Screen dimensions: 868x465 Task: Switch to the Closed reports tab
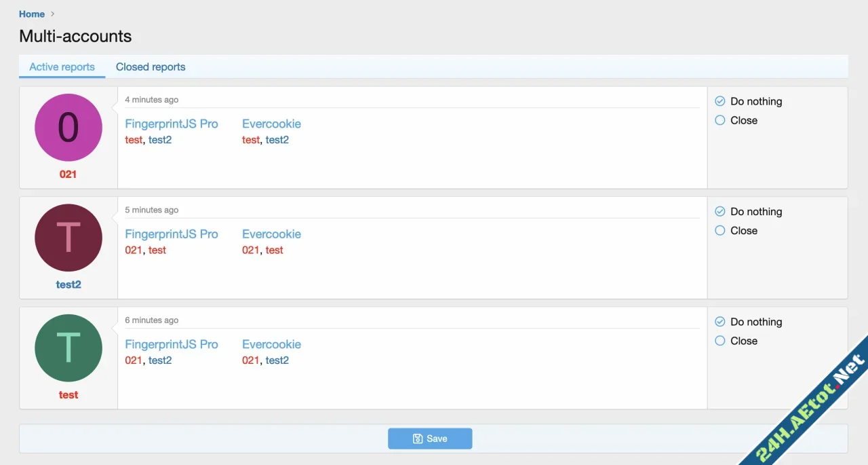tap(150, 67)
